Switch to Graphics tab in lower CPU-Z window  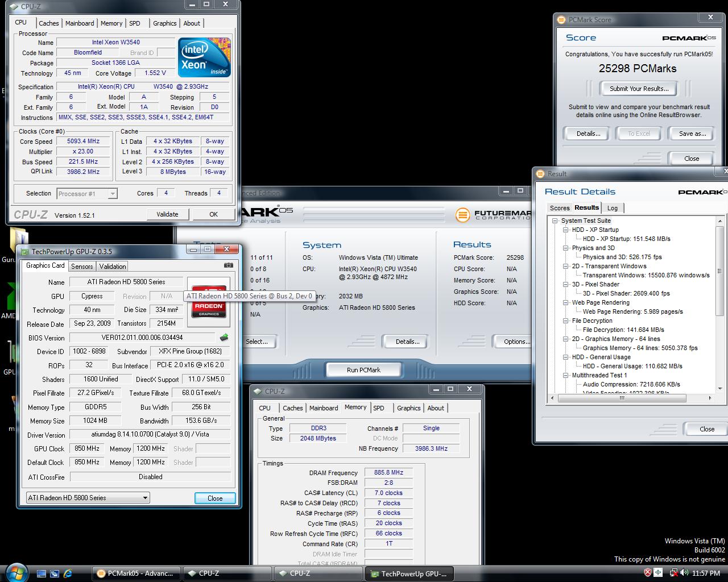coord(409,408)
